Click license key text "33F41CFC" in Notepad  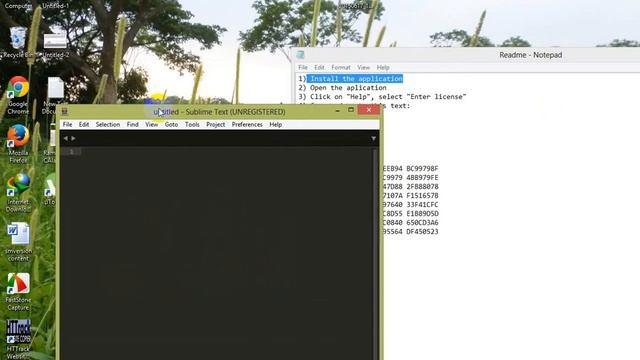coord(422,204)
